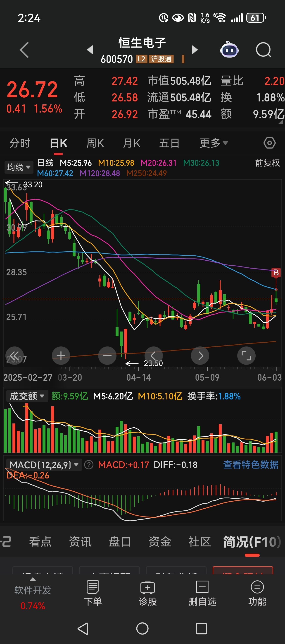Open the robot AI assistant
This screenshot has height=644, width=285.
point(229,50)
